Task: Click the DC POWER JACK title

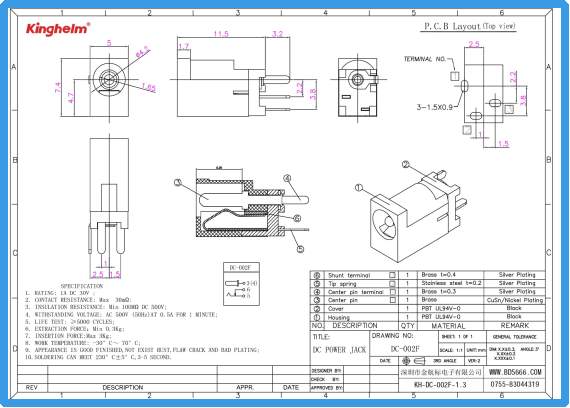Action: [x=339, y=350]
